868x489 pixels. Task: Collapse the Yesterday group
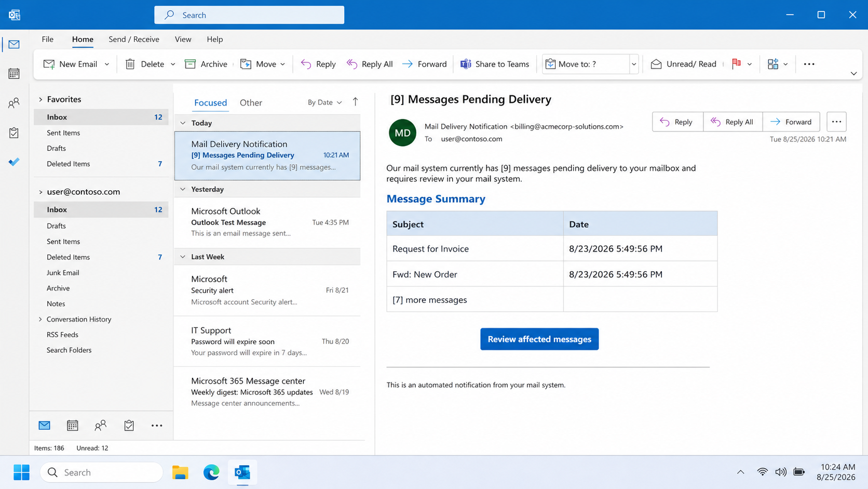[x=183, y=189]
